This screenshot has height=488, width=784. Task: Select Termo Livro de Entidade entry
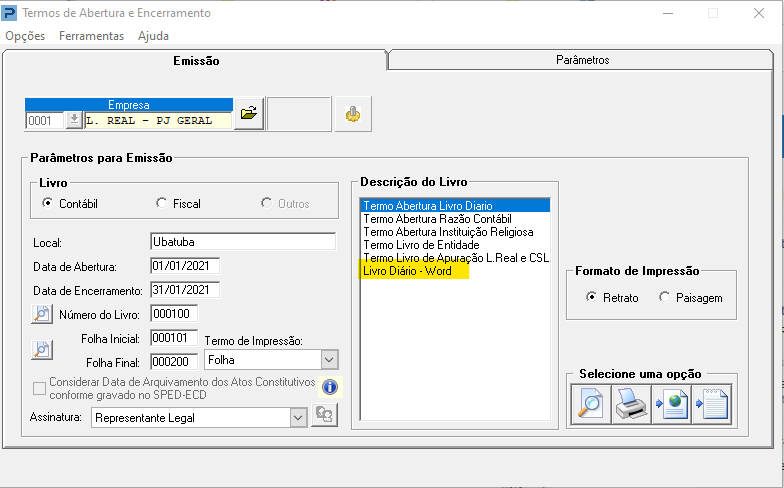coord(455,244)
